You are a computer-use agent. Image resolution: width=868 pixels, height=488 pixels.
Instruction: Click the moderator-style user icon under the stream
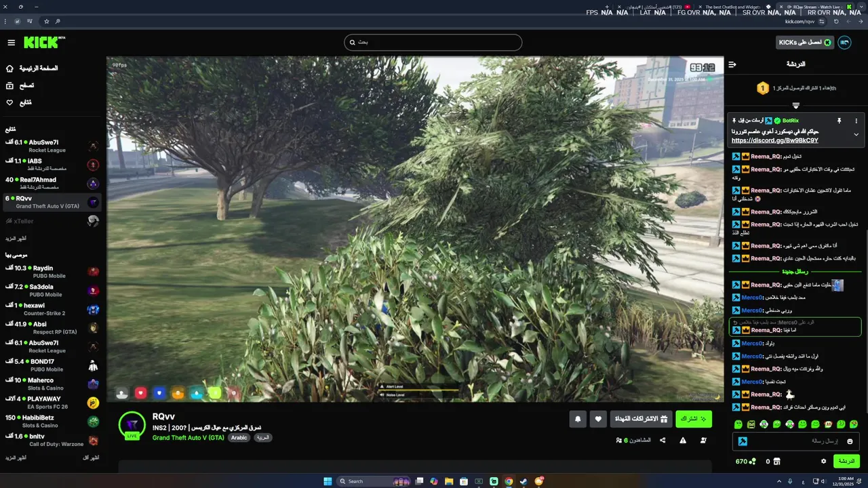pyautogui.click(x=703, y=440)
